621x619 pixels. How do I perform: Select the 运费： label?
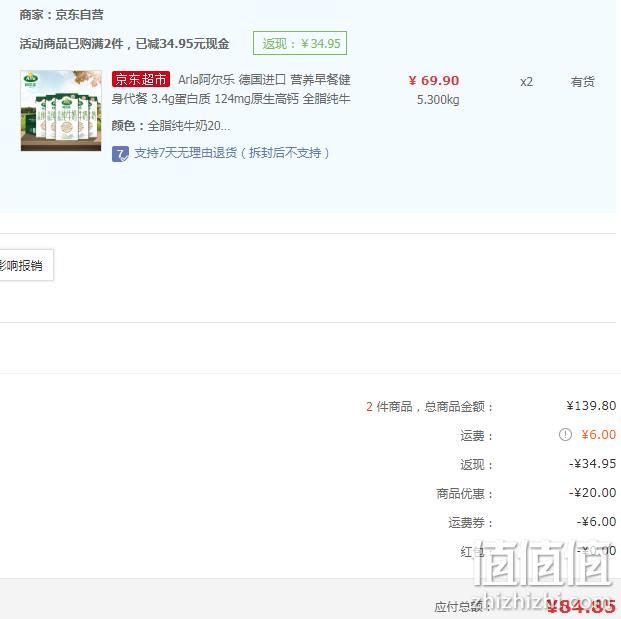476,436
